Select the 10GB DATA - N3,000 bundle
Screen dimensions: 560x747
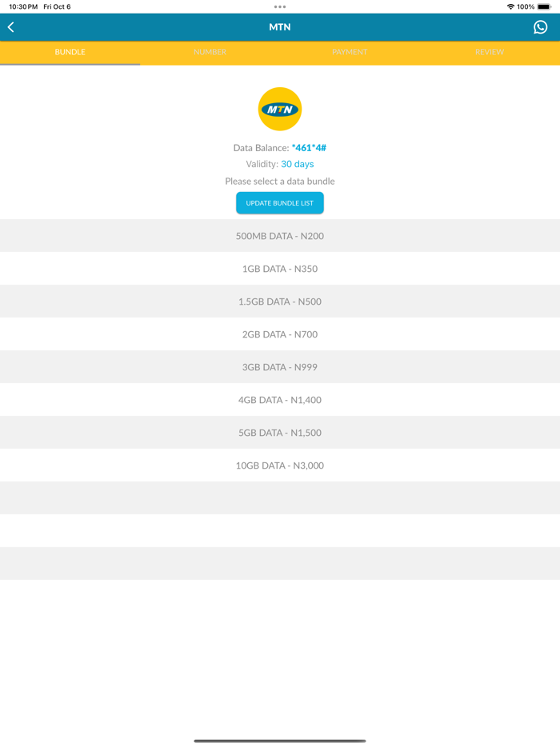[x=279, y=465]
